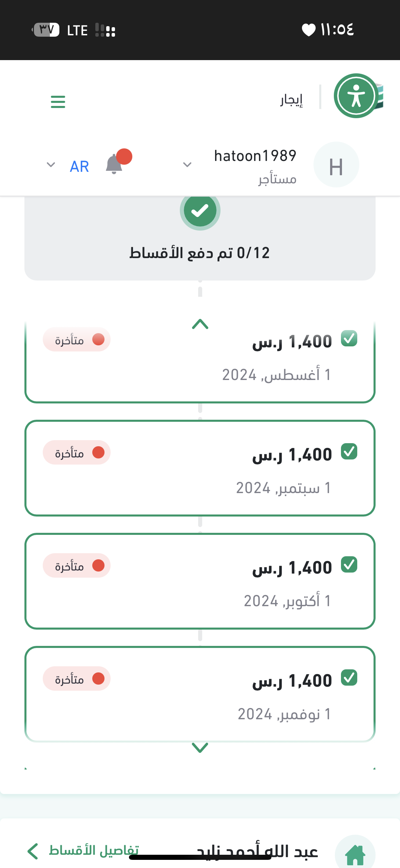Tap the green installments-paid checkmark circle
Image resolution: width=400 pixels, height=868 pixels.
200,211
